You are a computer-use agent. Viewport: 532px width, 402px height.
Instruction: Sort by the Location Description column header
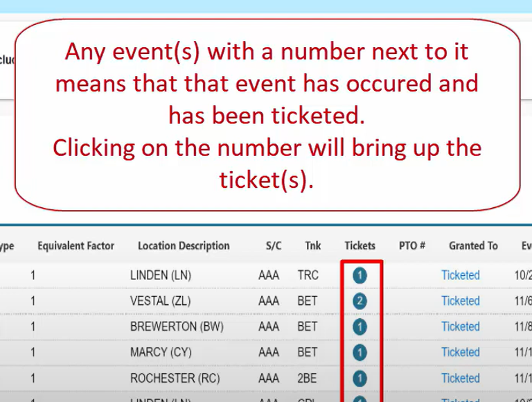(184, 245)
